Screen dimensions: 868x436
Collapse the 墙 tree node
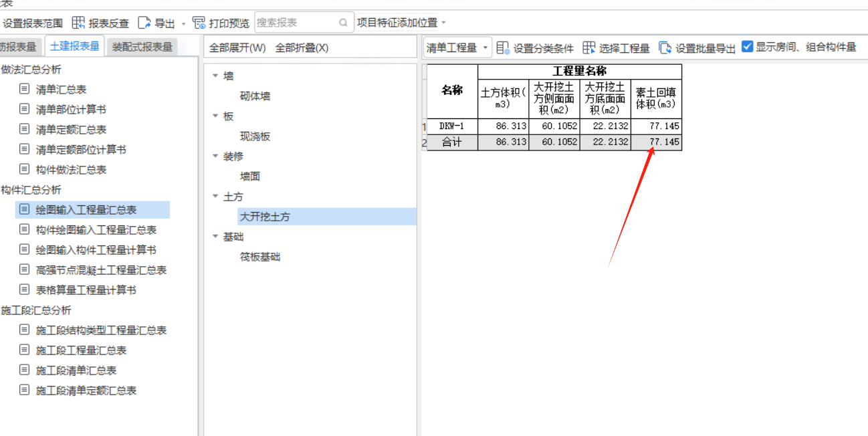tap(215, 76)
